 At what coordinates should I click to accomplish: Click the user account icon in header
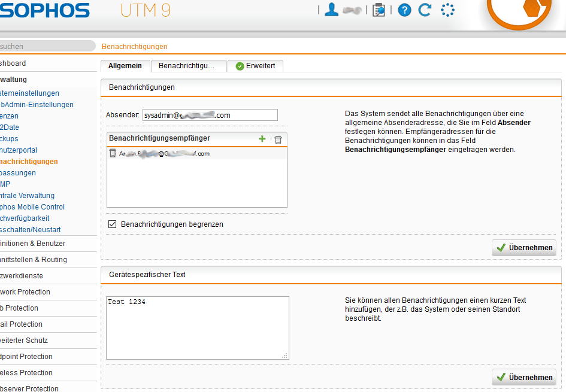click(x=331, y=10)
